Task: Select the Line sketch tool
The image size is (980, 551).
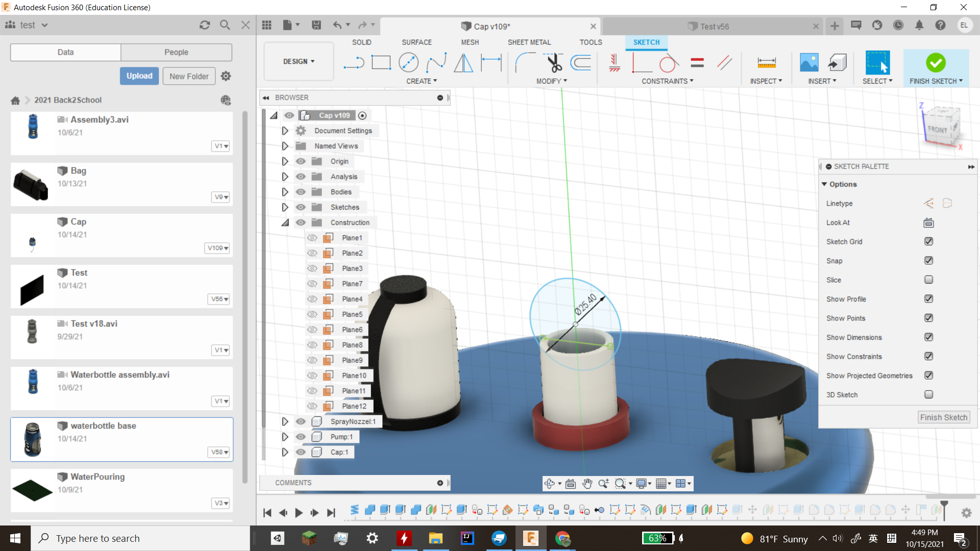Action: tap(354, 62)
